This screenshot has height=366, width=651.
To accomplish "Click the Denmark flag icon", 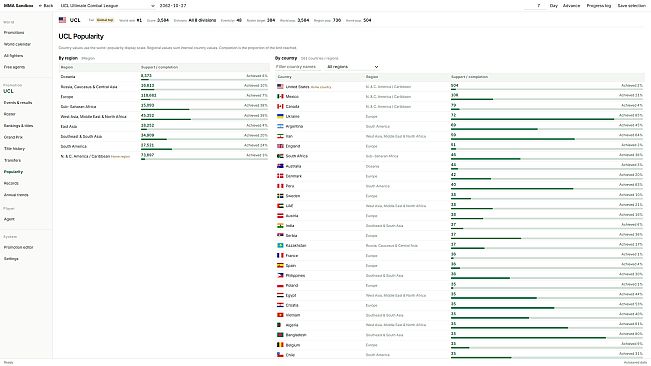I will (280, 176).
